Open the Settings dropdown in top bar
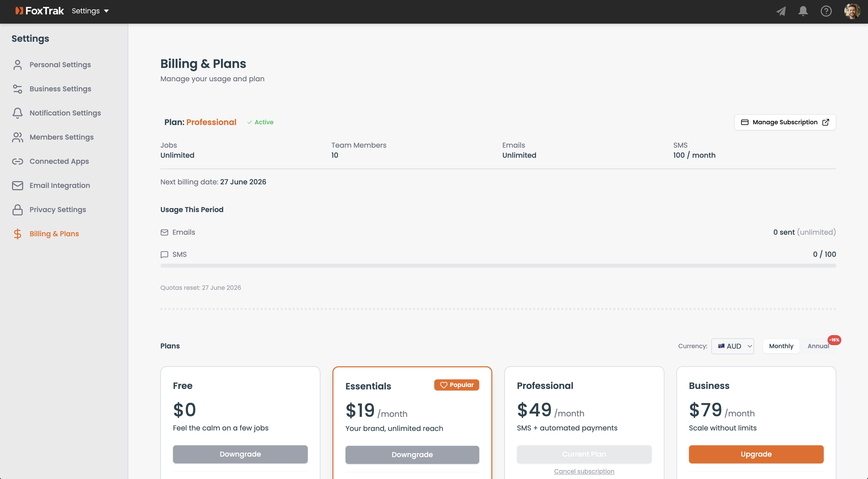Viewport: 868px width, 479px height. [90, 11]
